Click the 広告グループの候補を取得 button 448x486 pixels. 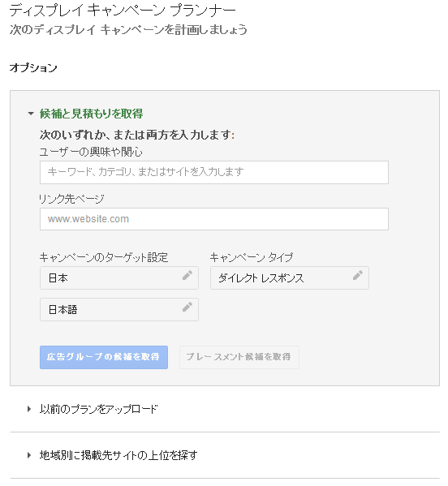104,357
